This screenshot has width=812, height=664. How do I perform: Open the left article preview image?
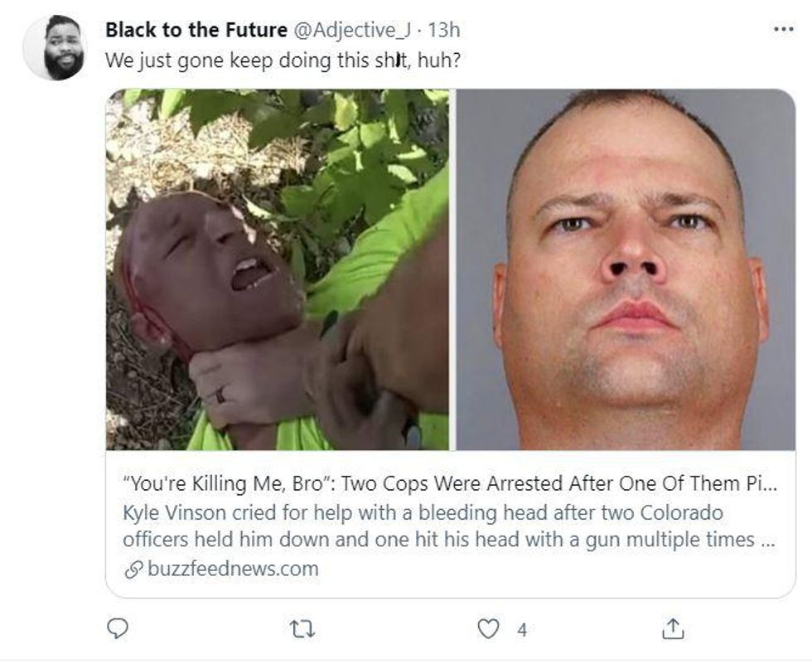click(x=278, y=269)
